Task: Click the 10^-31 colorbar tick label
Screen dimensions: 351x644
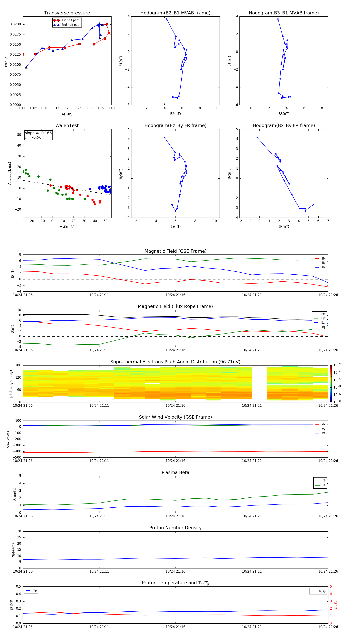Action: point(337,402)
